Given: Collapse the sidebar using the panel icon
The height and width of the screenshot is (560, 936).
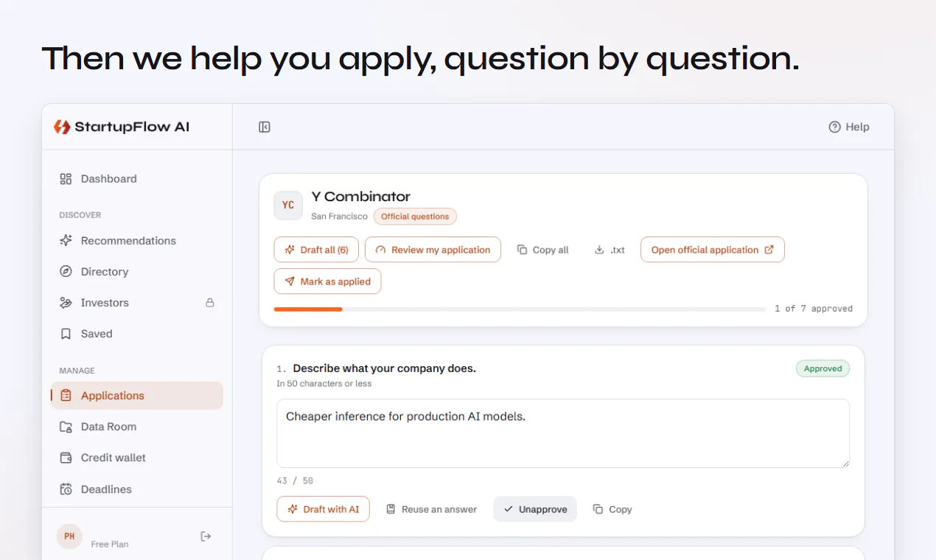Looking at the screenshot, I should pos(265,127).
